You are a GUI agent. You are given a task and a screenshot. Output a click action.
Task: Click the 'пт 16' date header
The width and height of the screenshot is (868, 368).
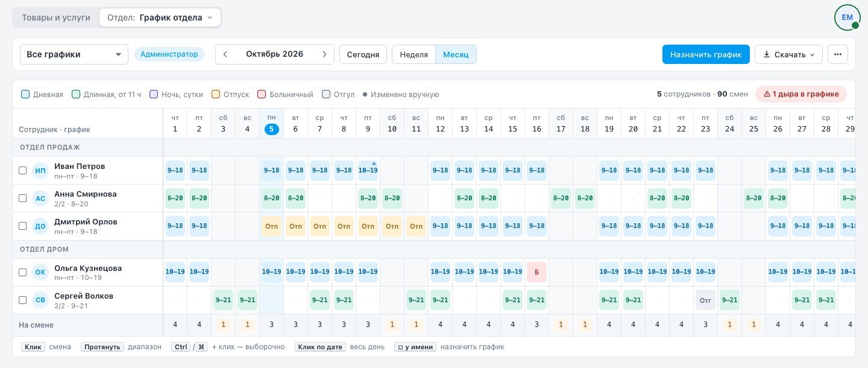click(x=537, y=124)
